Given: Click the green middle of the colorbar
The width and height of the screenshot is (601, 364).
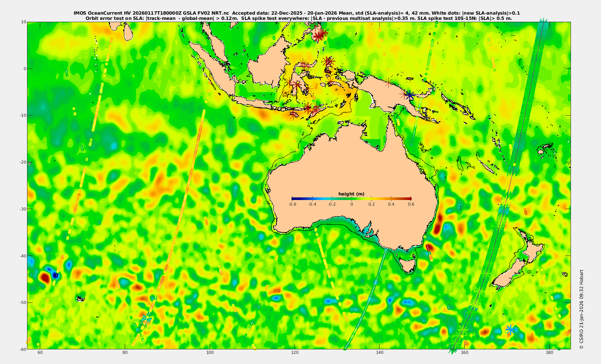Looking at the screenshot, I should [352, 199].
